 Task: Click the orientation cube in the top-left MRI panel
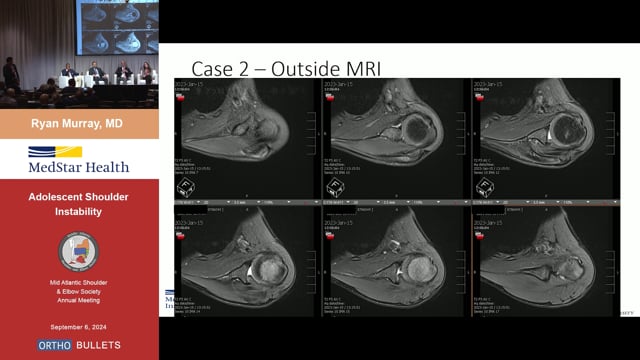(x=186, y=187)
